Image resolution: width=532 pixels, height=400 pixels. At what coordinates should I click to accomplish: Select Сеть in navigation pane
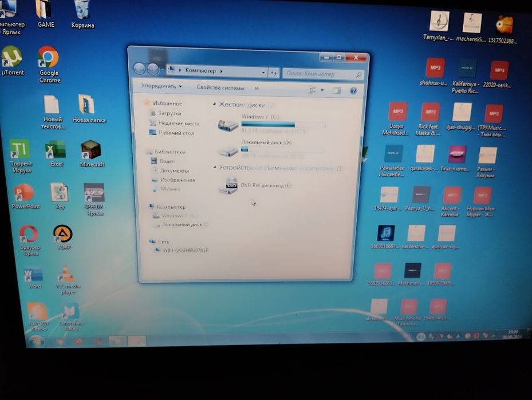point(163,241)
